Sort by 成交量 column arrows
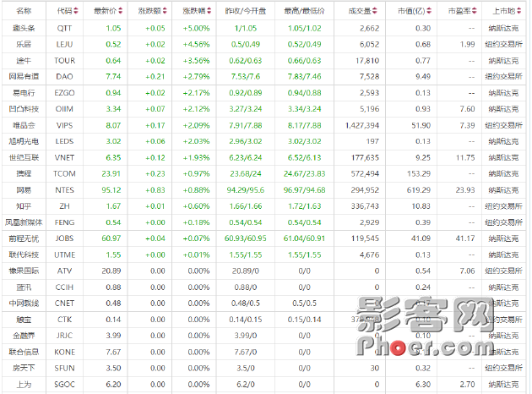The image size is (532, 394). click(x=375, y=11)
